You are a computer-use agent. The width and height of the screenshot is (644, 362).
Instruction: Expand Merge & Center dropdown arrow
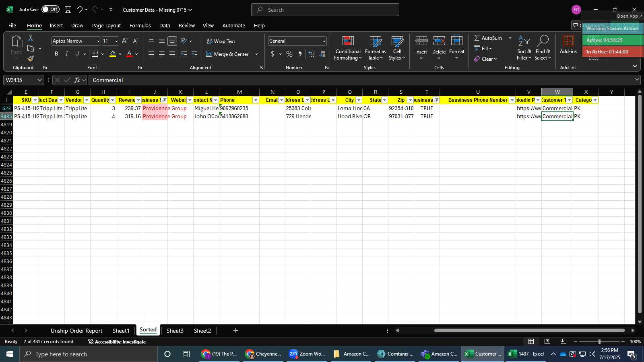pos(256,54)
